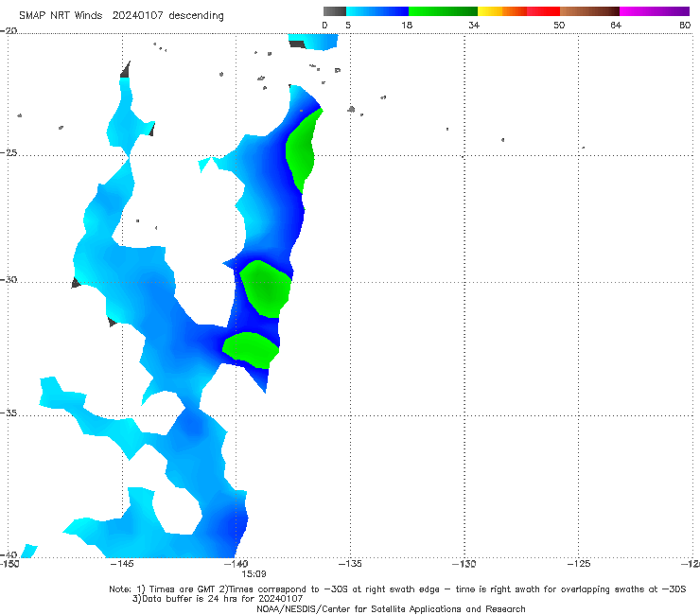Click the color bar label "34"

(474, 26)
